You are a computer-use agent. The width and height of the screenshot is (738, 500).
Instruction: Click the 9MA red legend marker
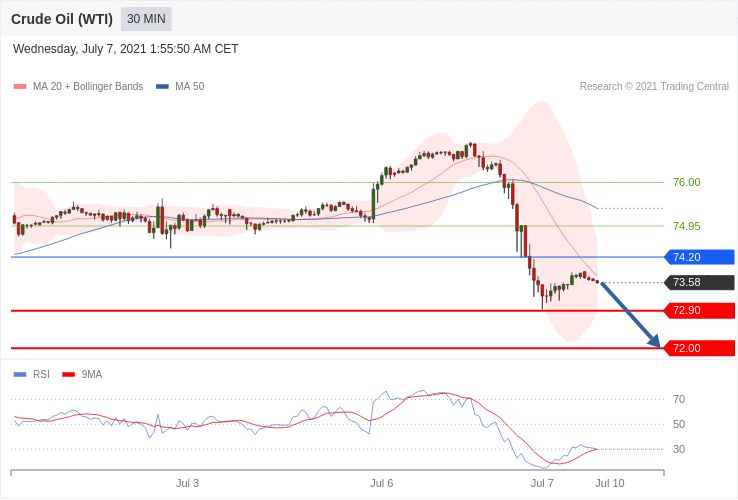point(69,375)
